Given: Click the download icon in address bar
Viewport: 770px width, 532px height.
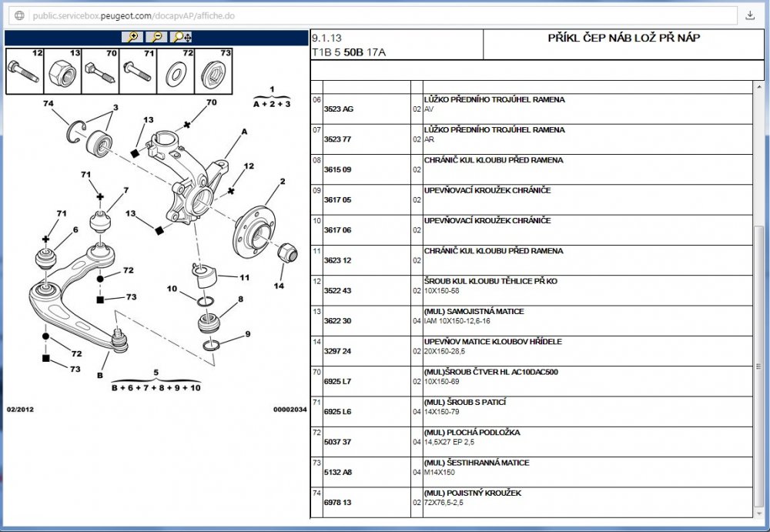Looking at the screenshot, I should (750, 15).
